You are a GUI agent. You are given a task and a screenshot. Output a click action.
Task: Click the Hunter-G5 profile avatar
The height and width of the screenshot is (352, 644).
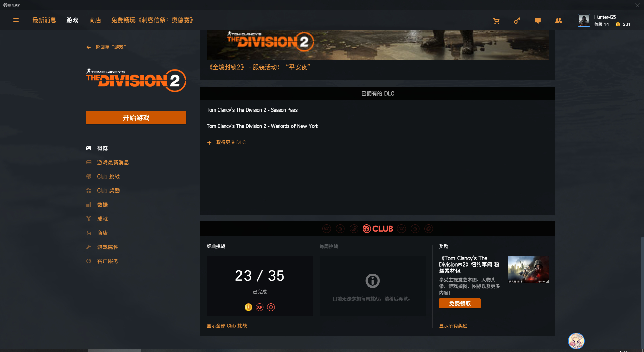click(x=584, y=20)
